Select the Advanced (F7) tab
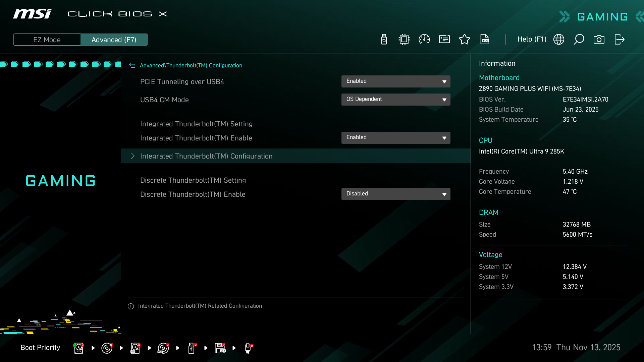Viewport: 644px width, 362px height. click(114, 40)
